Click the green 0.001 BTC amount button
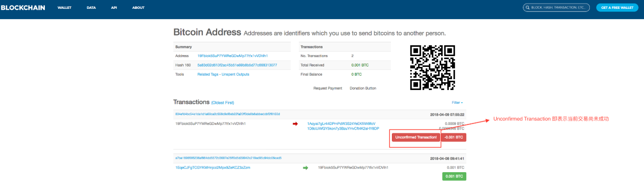 pyautogui.click(x=454, y=176)
